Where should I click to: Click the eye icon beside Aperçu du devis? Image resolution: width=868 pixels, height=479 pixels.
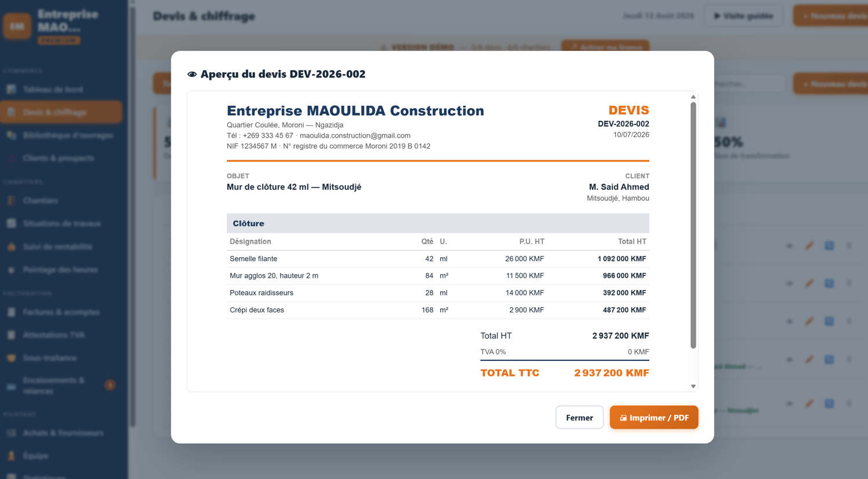tap(192, 74)
